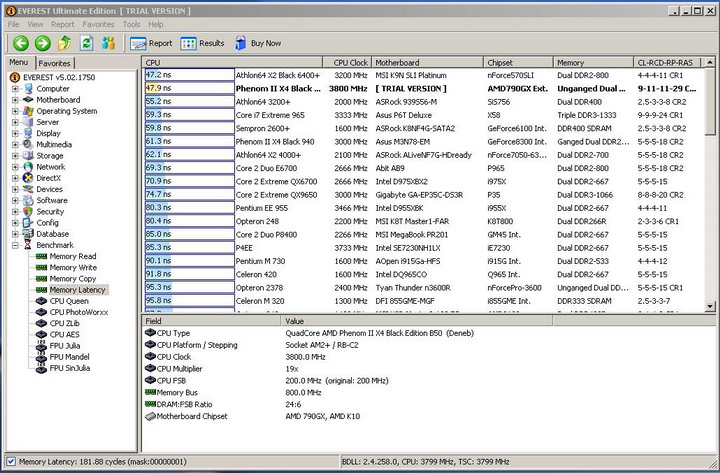This screenshot has height=473, width=720.
Task: Select the Motherboard tree icon
Action: [x=28, y=100]
